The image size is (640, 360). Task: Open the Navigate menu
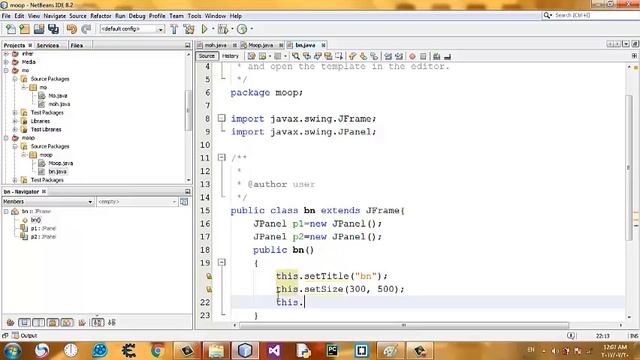click(54, 16)
